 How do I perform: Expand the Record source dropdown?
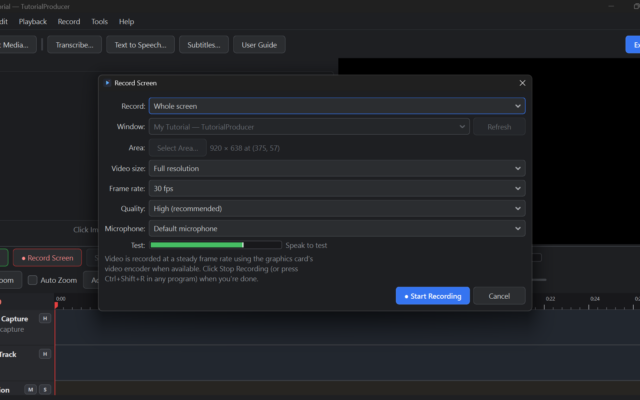(337, 106)
